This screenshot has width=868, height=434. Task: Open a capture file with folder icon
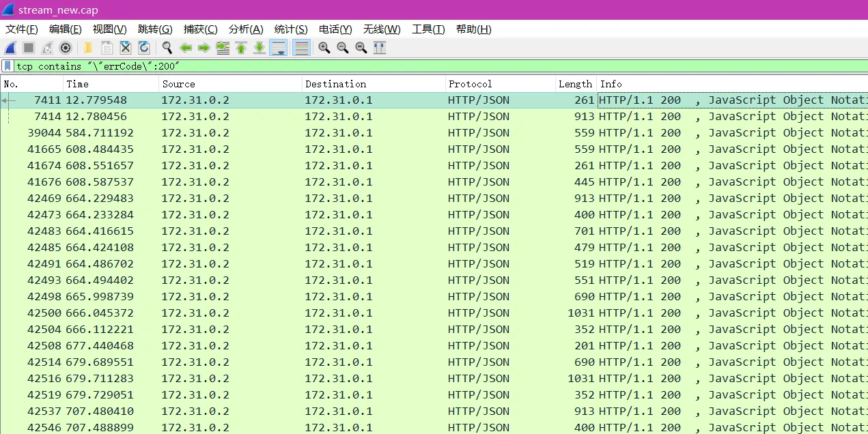click(88, 48)
